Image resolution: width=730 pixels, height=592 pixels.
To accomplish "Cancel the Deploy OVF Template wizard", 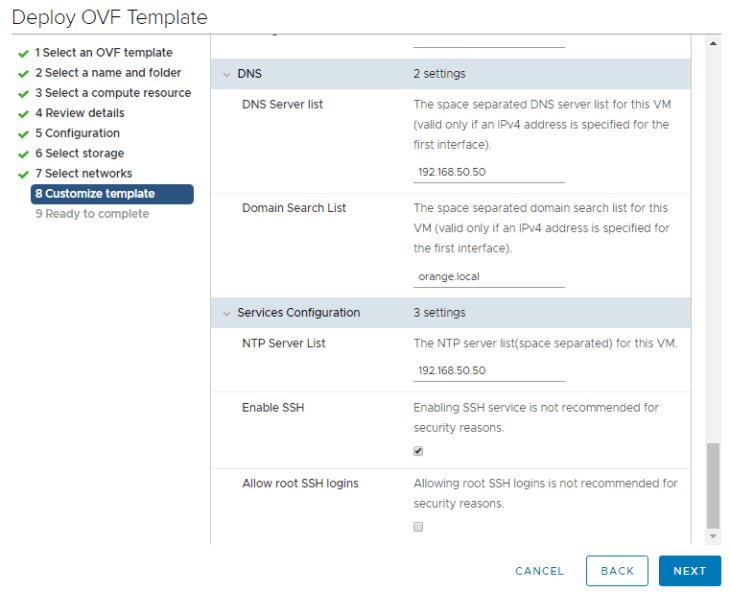I will click(x=539, y=571).
